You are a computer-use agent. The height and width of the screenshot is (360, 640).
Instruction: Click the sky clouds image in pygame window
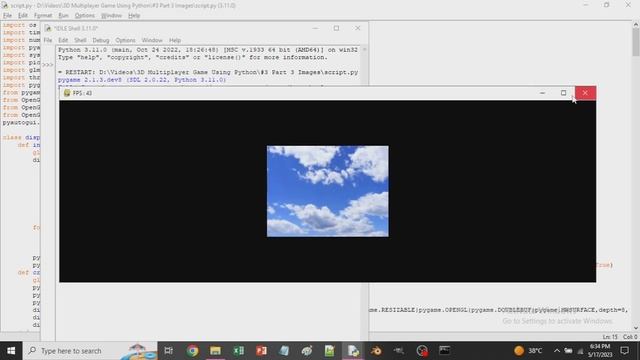[328, 191]
